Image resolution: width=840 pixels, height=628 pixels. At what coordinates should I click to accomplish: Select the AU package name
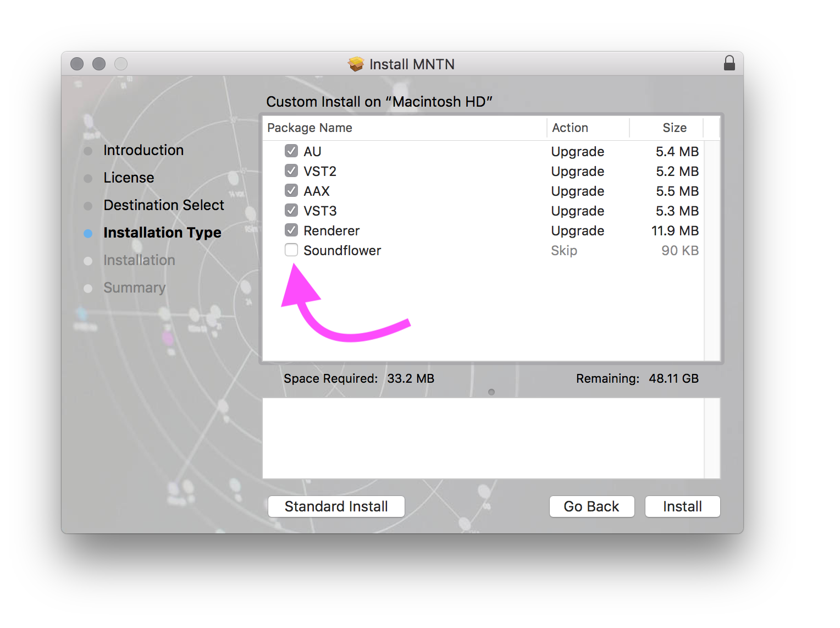[312, 151]
